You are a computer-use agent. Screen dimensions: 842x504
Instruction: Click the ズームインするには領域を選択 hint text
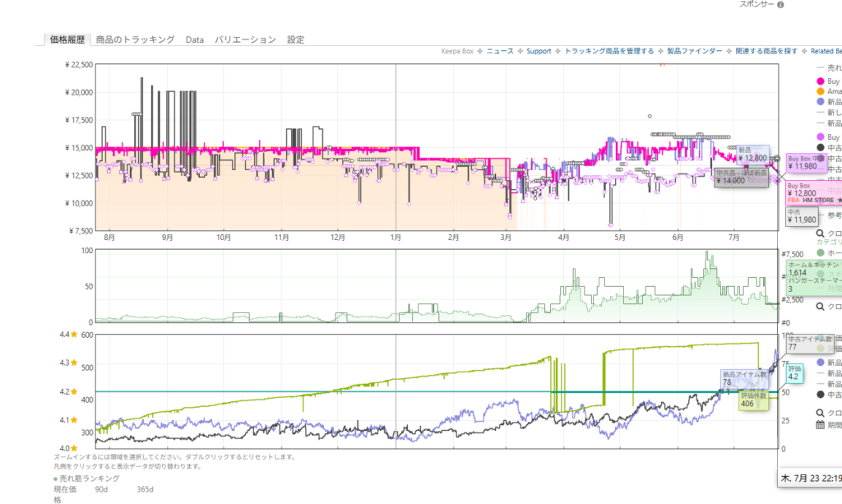click(174, 457)
